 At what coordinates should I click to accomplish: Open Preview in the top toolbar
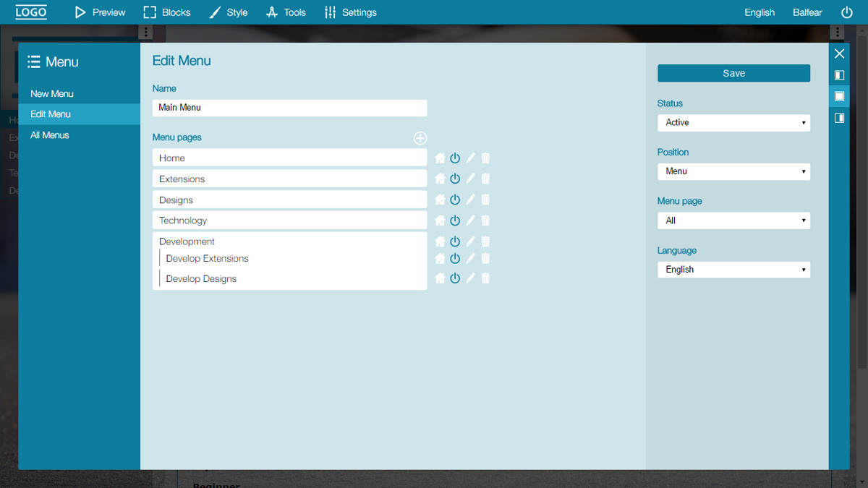(100, 12)
